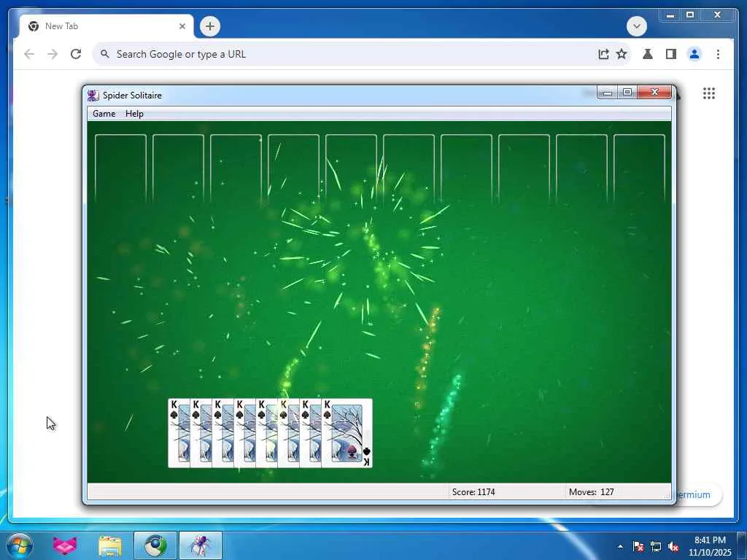Open the Chrome three-dot menu
Image resolution: width=747 pixels, height=560 pixels.
718,54
